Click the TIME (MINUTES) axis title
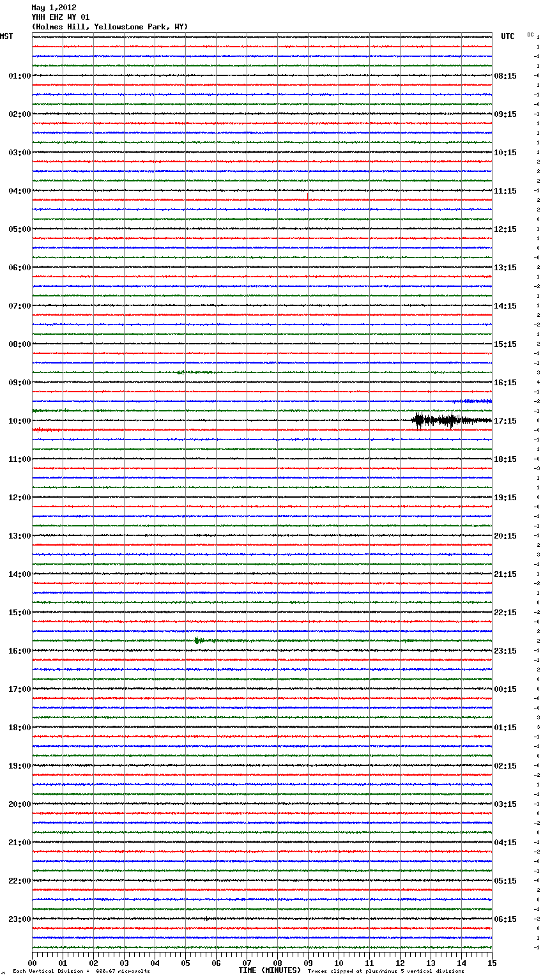 click(x=270, y=970)
